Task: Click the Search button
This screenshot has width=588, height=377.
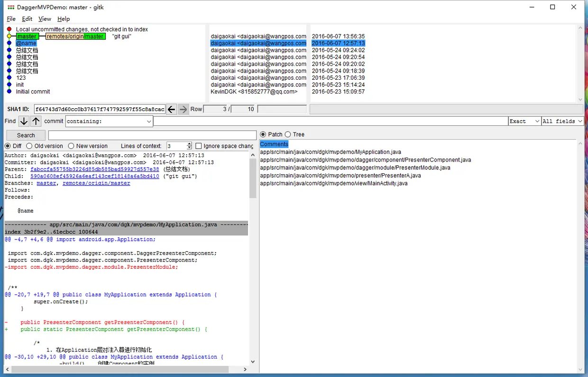Action: (26, 135)
